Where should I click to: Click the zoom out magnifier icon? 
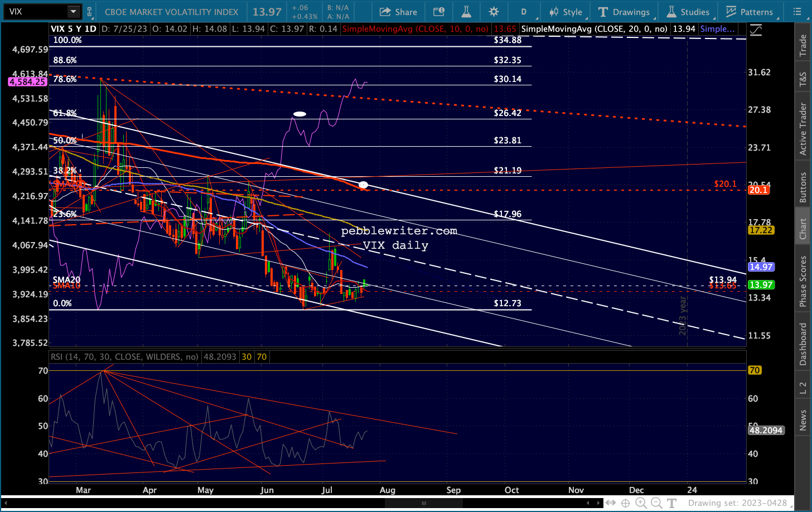click(x=656, y=503)
